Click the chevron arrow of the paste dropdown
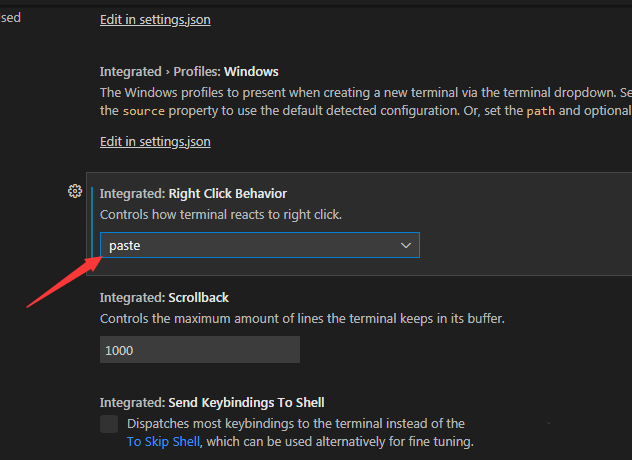 tap(406, 245)
